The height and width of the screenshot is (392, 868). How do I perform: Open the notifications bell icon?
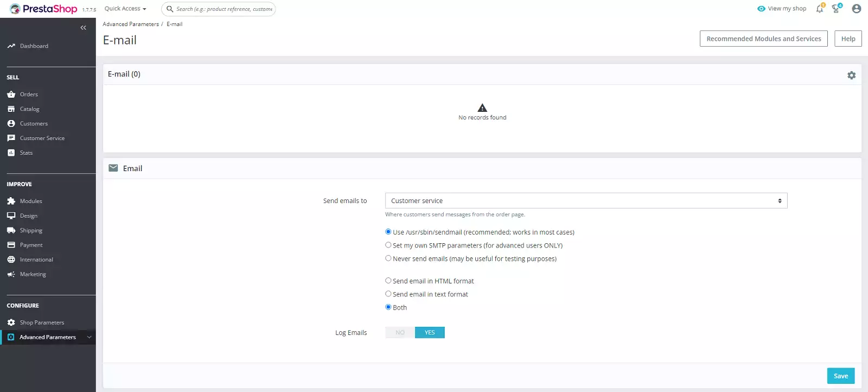click(819, 9)
